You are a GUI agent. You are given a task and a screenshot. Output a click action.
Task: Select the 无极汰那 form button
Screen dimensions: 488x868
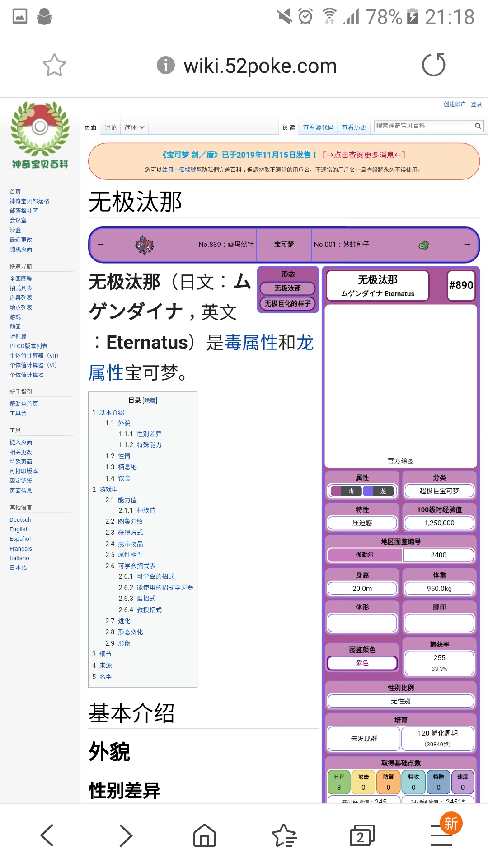click(x=288, y=288)
